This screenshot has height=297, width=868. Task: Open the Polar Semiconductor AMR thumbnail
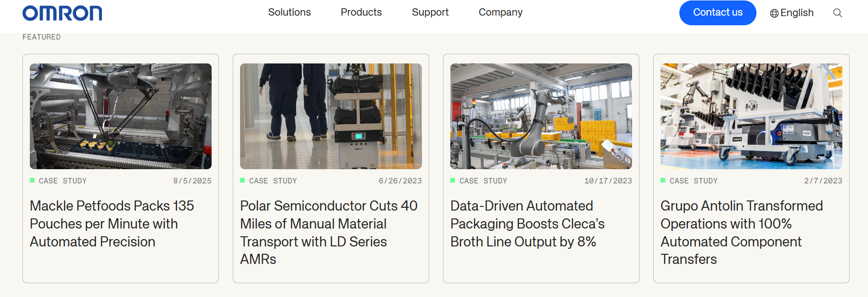pyautogui.click(x=331, y=116)
